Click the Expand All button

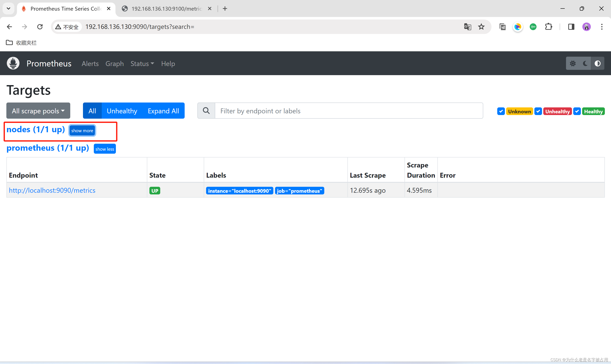[163, 111]
